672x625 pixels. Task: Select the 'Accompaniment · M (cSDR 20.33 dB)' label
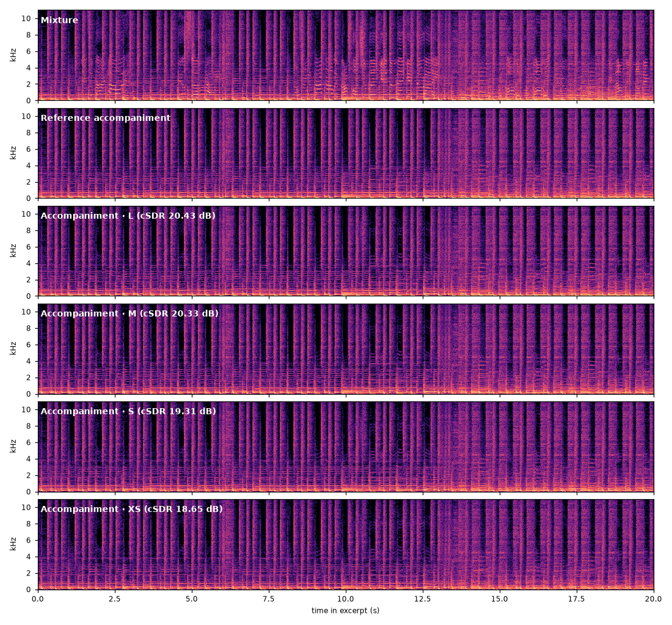pyautogui.click(x=130, y=313)
